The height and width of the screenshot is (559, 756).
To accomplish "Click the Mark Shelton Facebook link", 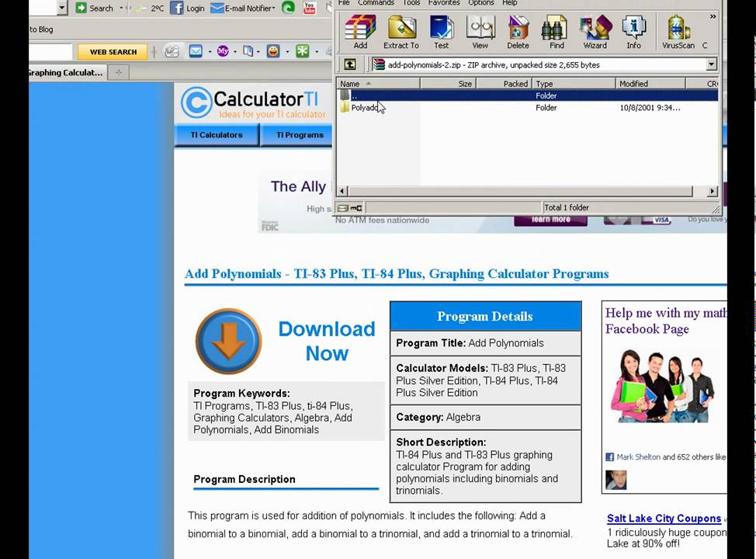I will 638,457.
